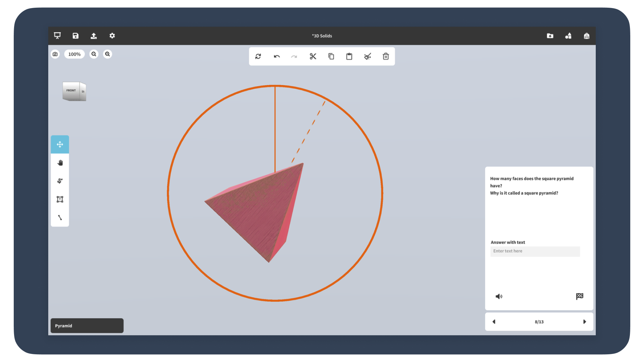The image size is (644, 362).
Task: Select the Text box tool
Action: pos(60,199)
